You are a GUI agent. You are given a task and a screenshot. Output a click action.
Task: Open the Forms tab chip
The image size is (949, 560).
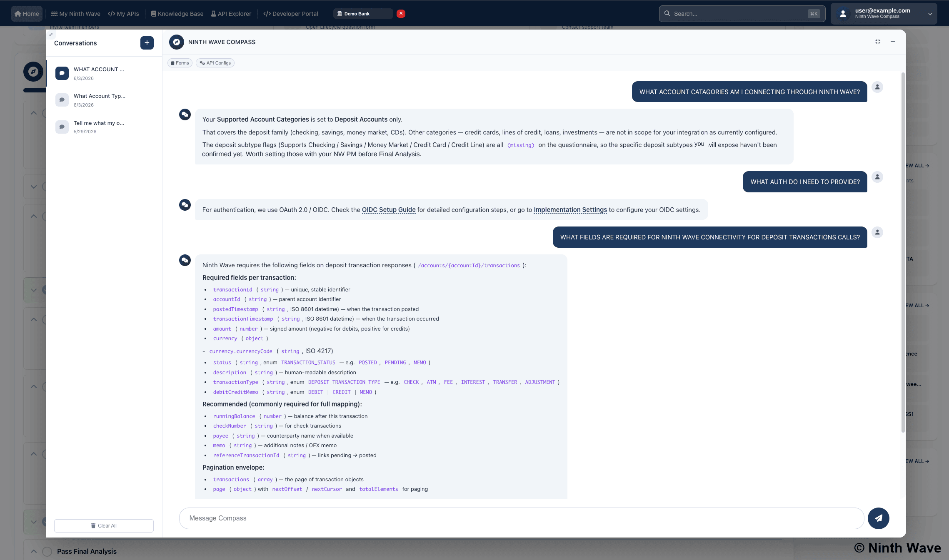click(180, 63)
